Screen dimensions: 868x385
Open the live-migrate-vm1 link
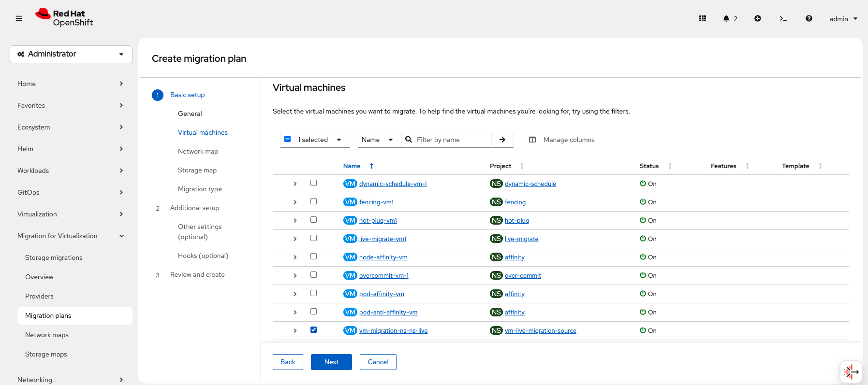pos(383,239)
